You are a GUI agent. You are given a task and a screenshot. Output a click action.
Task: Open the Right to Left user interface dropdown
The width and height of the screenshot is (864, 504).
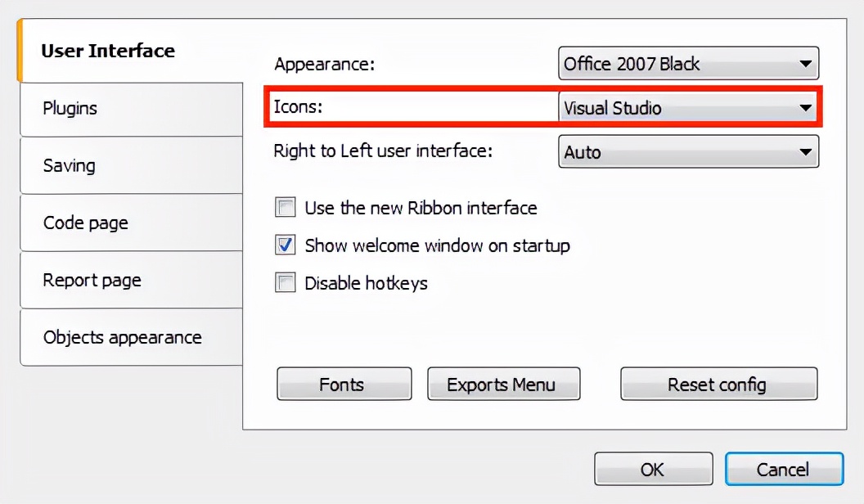(x=687, y=151)
